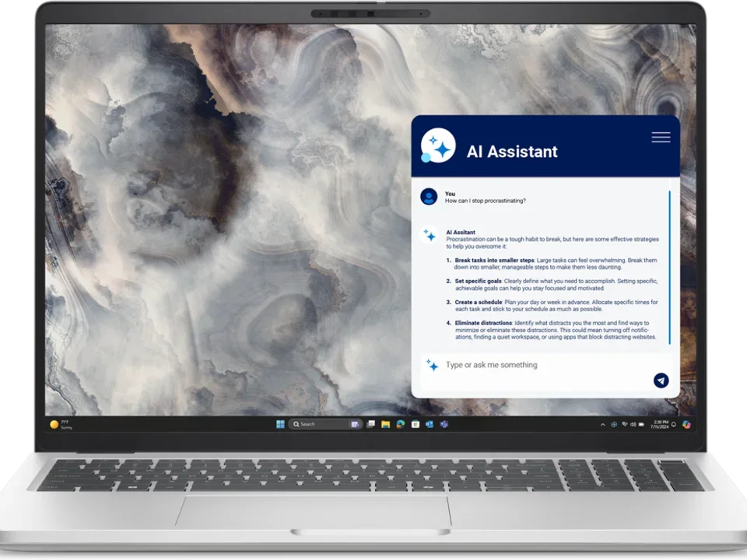Click the AI Assistant sparkle logo icon
This screenshot has width=747, height=560.
pos(438,146)
